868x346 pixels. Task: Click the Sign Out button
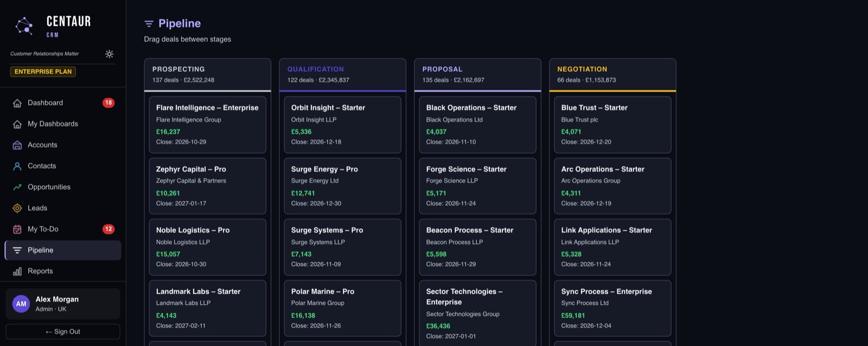[x=63, y=331]
